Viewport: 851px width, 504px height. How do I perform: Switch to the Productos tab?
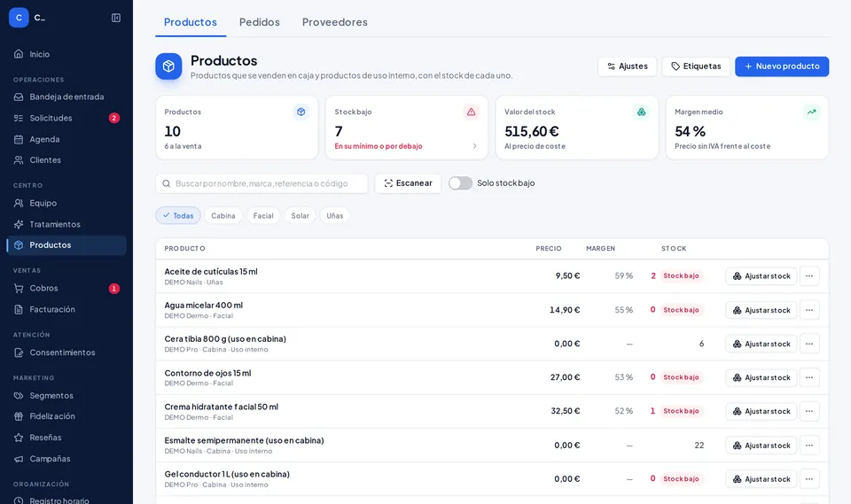(191, 22)
